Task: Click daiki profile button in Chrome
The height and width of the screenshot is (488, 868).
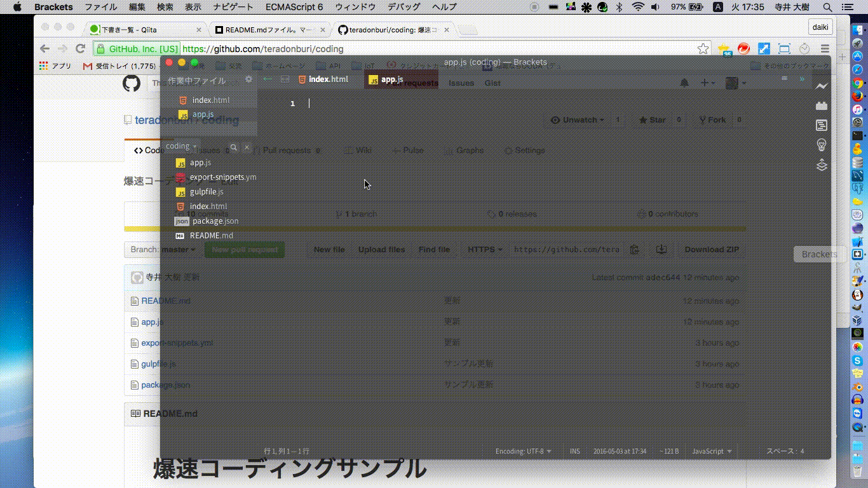Action: [x=820, y=27]
